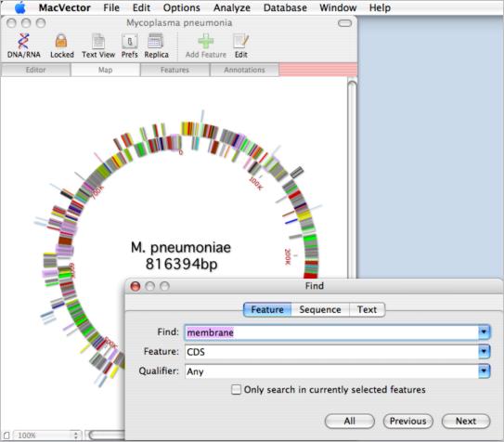Screen dimensions: 504x442
Task: Click into the Find text field containing membrane
Action: point(331,332)
